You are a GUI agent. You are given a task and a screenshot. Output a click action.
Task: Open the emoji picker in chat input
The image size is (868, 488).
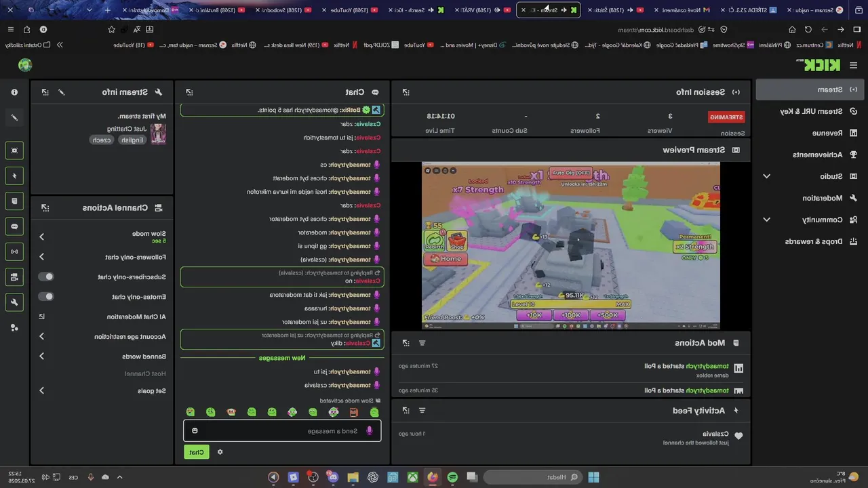195,431
